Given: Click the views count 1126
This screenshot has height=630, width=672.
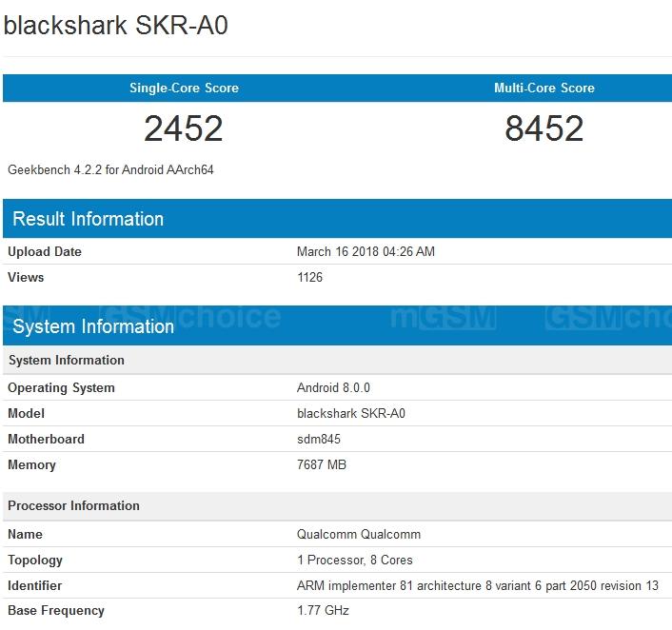Looking at the screenshot, I should [309, 277].
